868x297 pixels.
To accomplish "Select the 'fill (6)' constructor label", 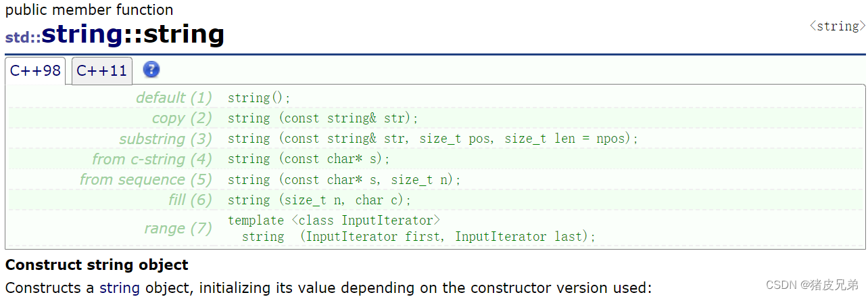I will click(x=190, y=200).
